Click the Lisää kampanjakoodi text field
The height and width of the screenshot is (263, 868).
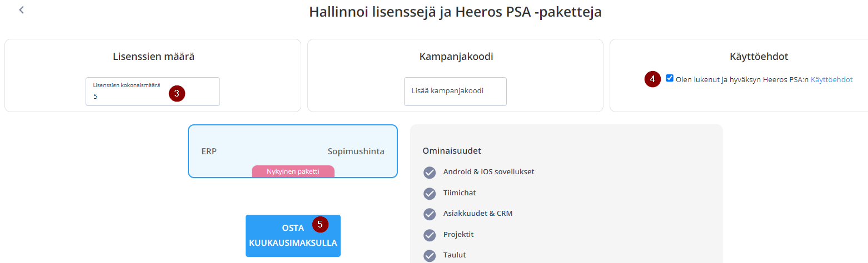click(455, 91)
